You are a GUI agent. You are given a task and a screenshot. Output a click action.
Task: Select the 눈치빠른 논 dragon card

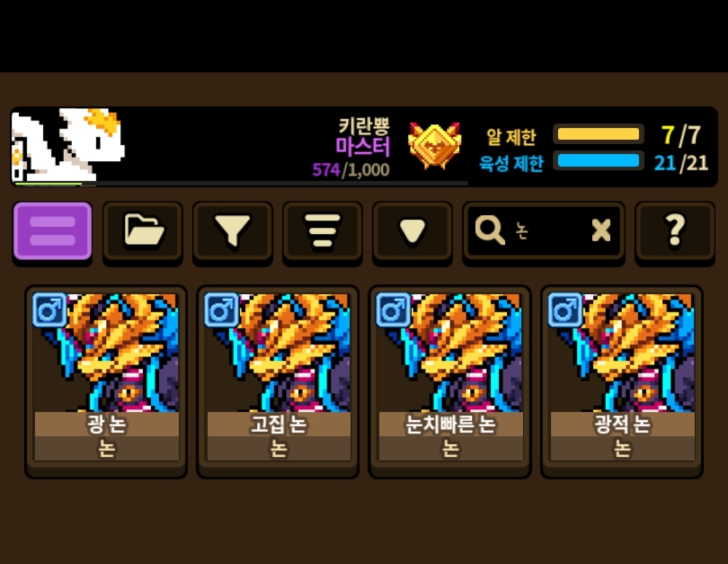point(450,381)
